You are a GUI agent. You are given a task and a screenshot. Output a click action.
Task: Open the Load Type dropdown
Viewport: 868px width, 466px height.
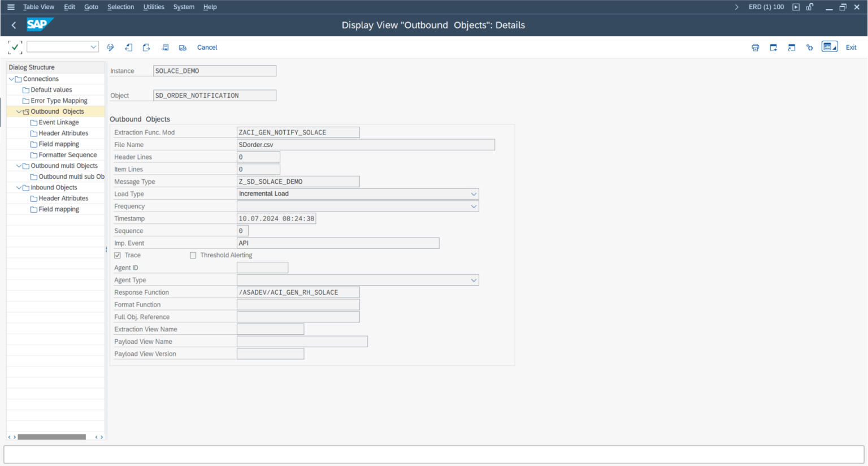pos(474,193)
